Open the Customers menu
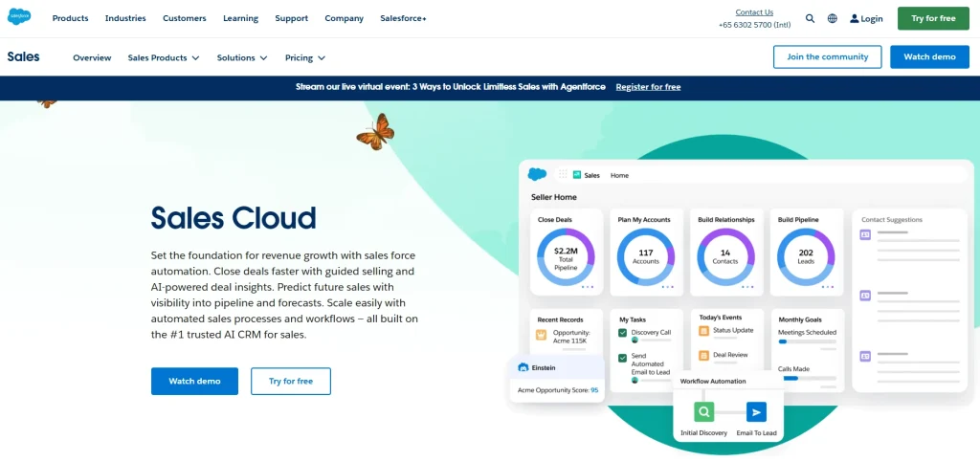The height and width of the screenshot is (462, 980). [185, 18]
